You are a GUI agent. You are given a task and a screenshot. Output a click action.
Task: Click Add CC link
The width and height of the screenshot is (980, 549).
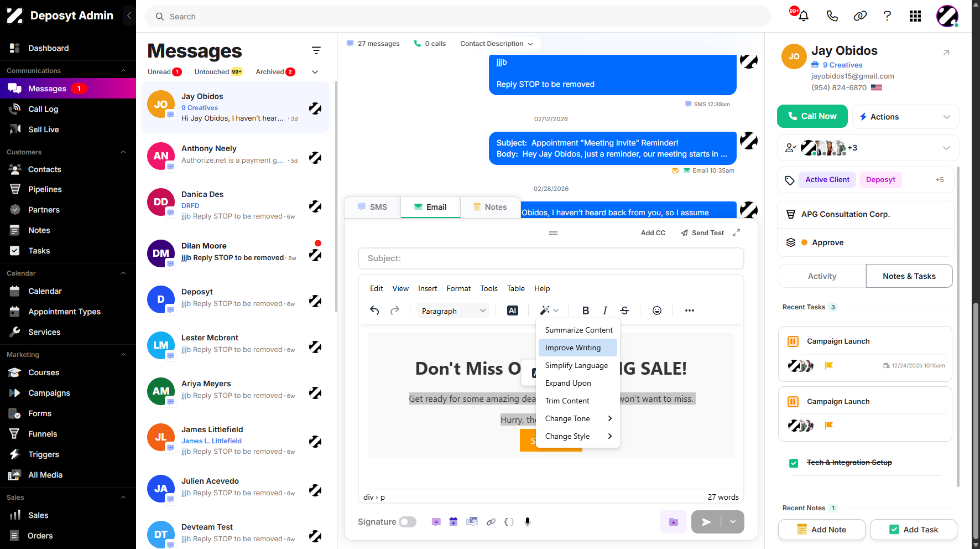(x=653, y=233)
